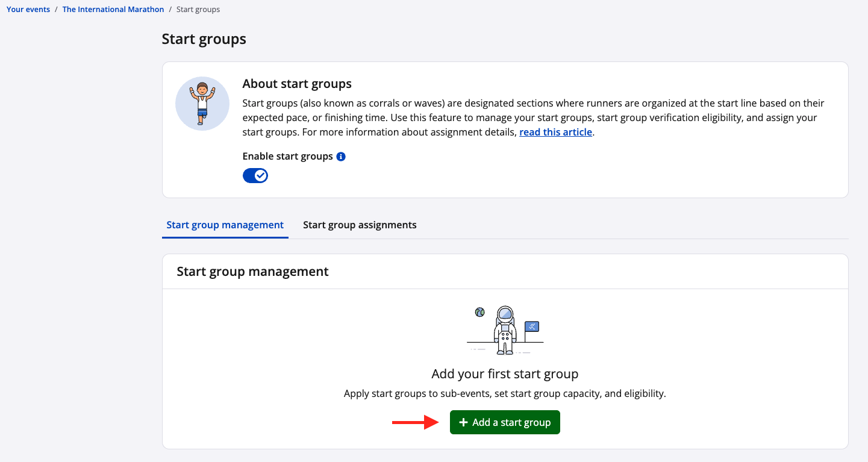Click the info icon beside Enable start groups
The width and height of the screenshot is (868, 462).
point(341,157)
